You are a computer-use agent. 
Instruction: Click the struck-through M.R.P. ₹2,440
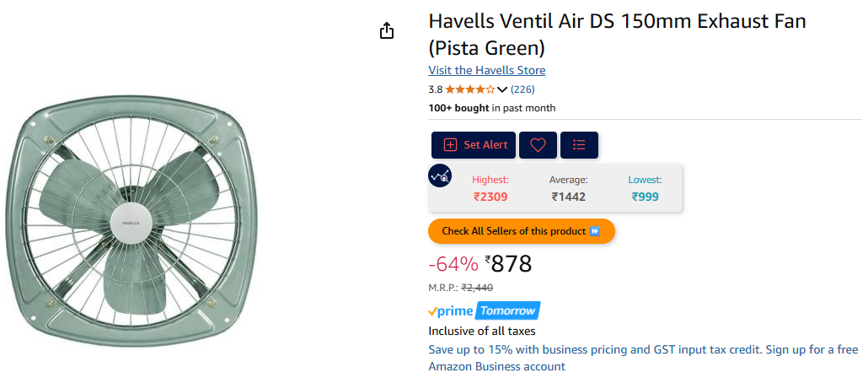477,288
